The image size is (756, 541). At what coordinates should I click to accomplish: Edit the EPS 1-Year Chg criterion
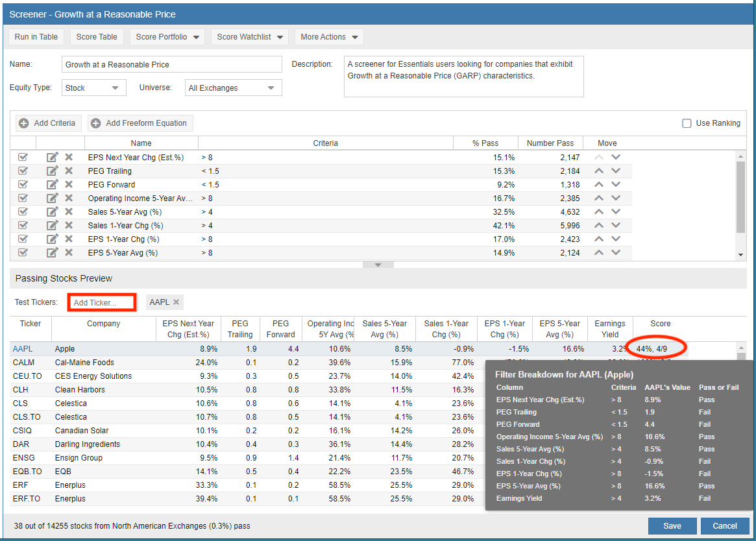(52, 239)
